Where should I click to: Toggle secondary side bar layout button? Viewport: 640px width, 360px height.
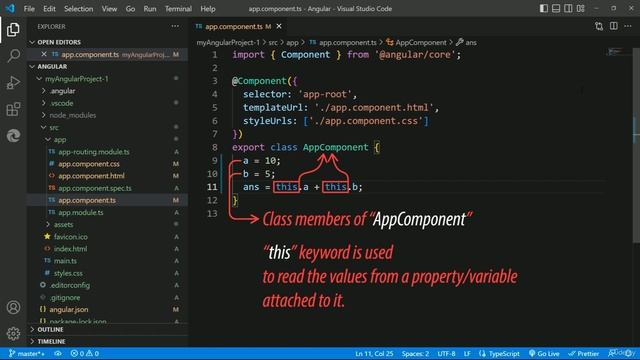tap(568, 9)
